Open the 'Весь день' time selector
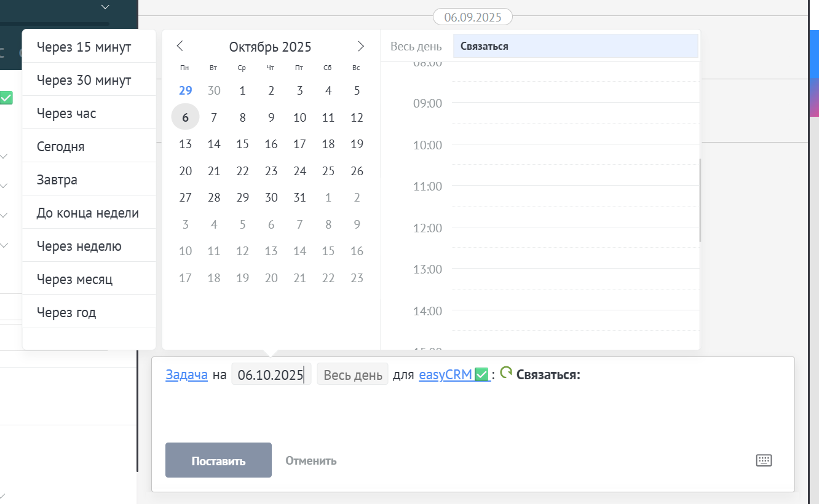The image size is (819, 504). tap(353, 374)
